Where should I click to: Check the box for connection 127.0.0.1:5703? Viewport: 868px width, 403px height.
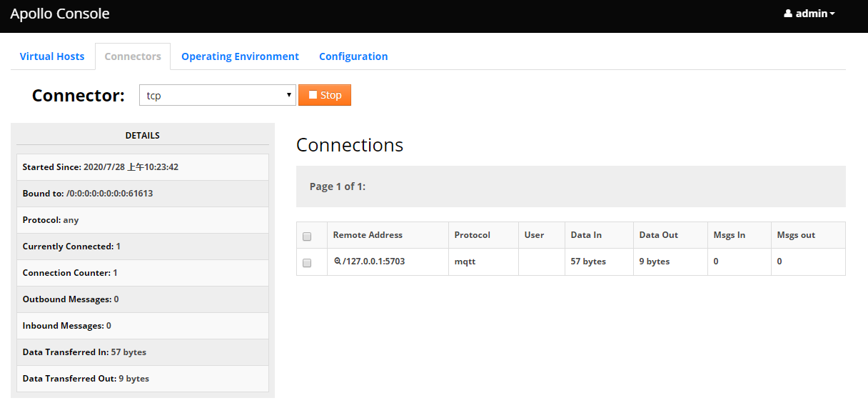click(307, 263)
